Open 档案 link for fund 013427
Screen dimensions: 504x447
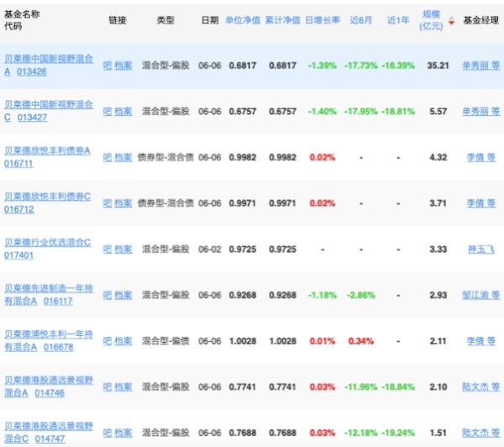[x=123, y=112]
